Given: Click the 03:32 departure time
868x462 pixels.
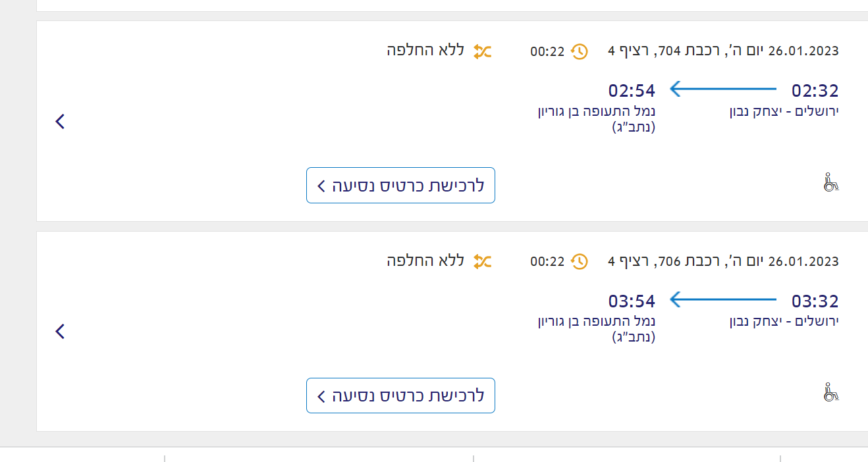Looking at the screenshot, I should [815, 301].
